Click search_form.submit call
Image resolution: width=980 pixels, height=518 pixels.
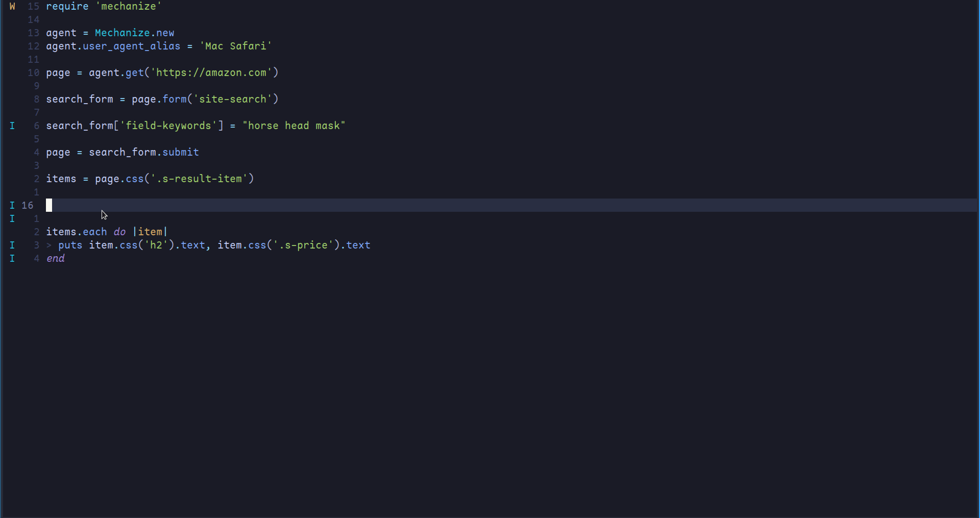click(144, 152)
